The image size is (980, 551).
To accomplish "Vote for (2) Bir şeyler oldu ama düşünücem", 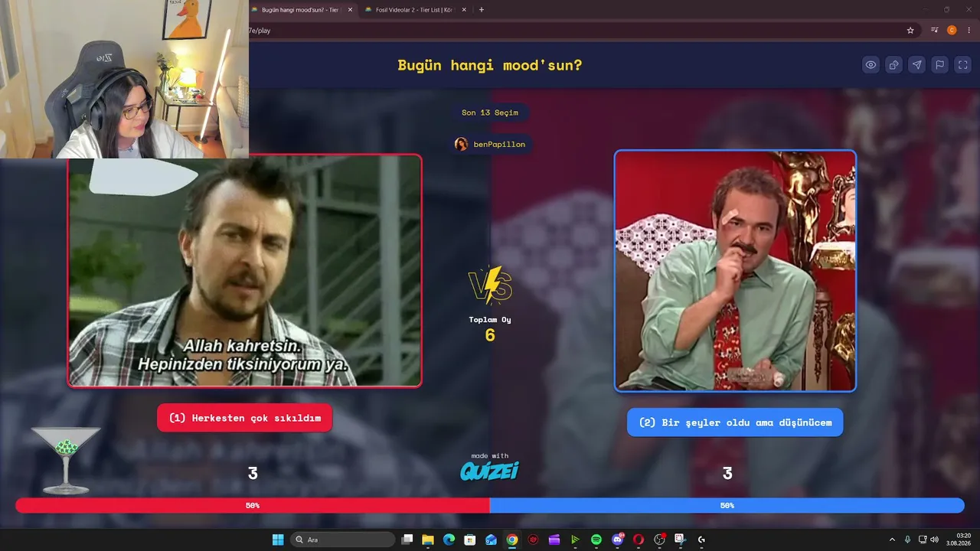I will tap(735, 422).
